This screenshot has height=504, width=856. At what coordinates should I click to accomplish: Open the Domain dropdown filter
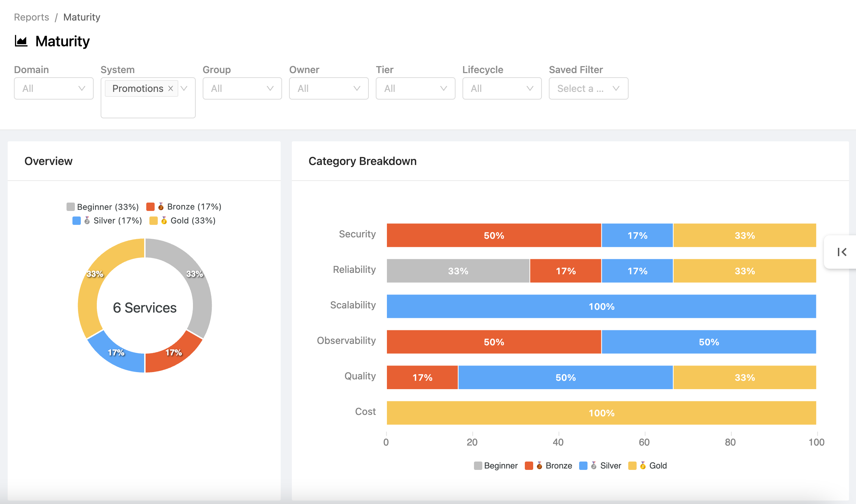click(53, 88)
